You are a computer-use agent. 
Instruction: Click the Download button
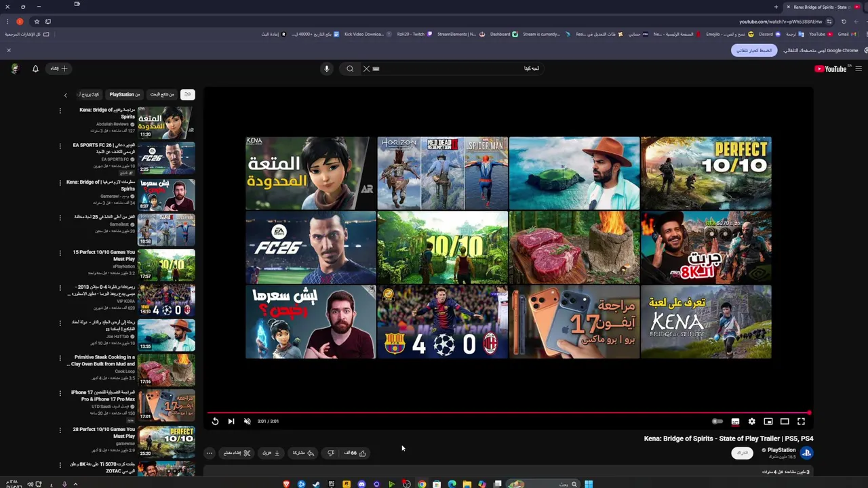[271, 453]
